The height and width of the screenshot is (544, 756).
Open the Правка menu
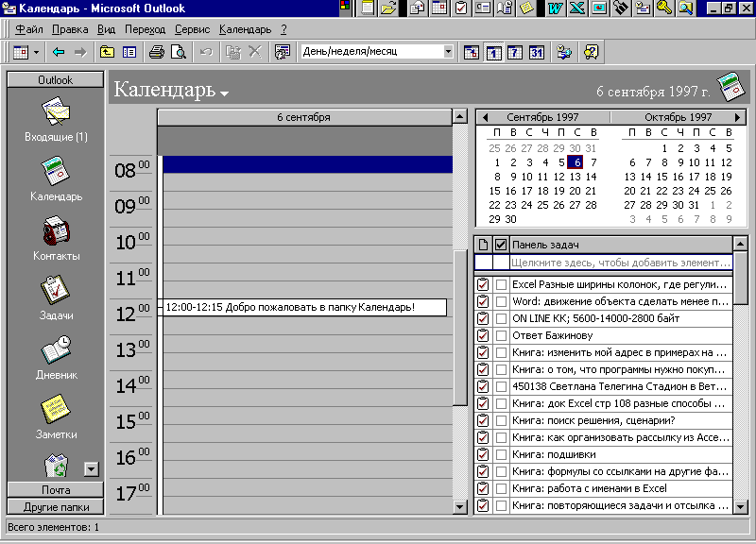[x=70, y=29]
